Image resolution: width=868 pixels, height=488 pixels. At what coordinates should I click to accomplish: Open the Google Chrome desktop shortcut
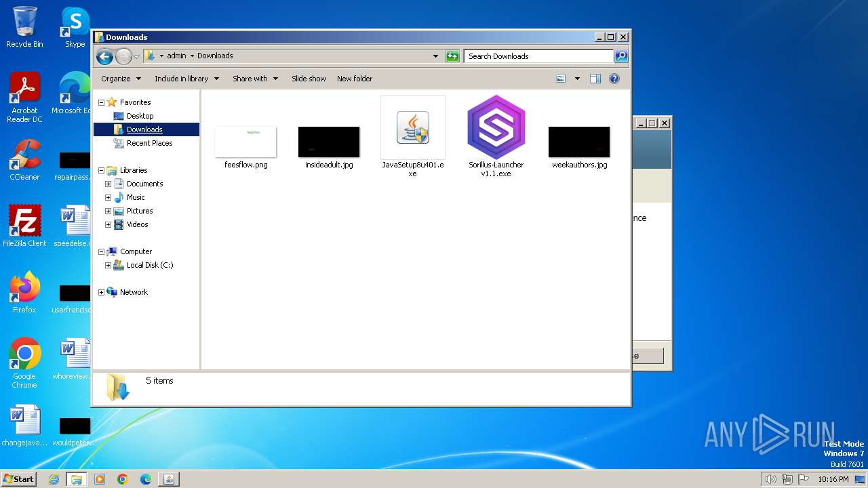tap(24, 354)
